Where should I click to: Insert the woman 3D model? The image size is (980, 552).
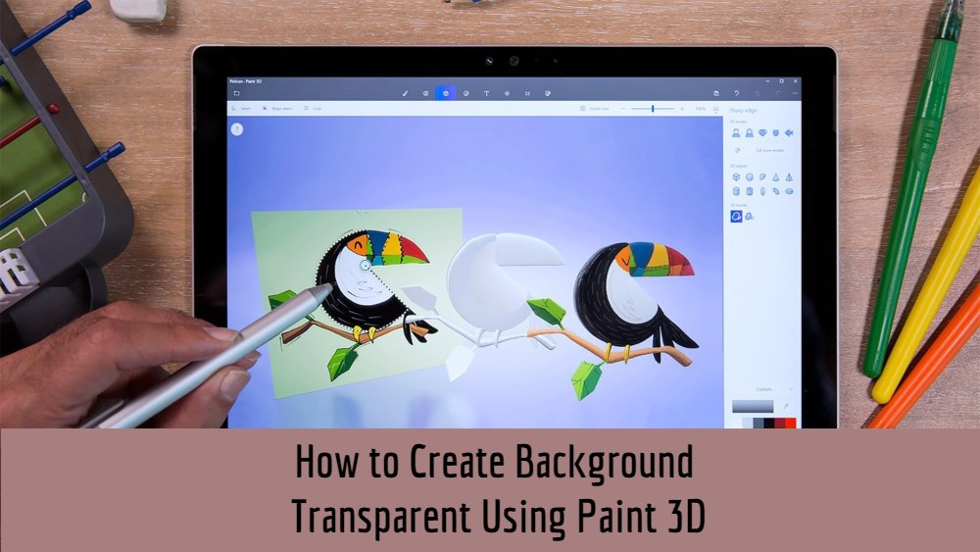pyautogui.click(x=750, y=132)
